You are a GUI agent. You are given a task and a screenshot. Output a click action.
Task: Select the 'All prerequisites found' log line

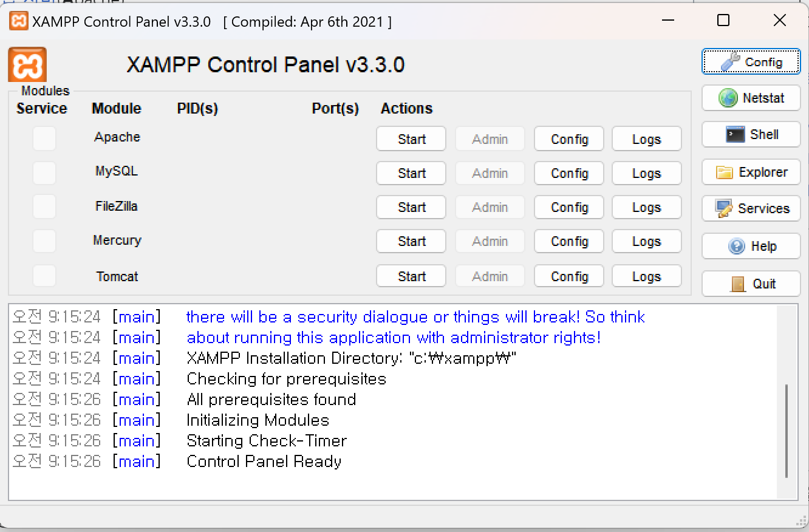tap(271, 400)
